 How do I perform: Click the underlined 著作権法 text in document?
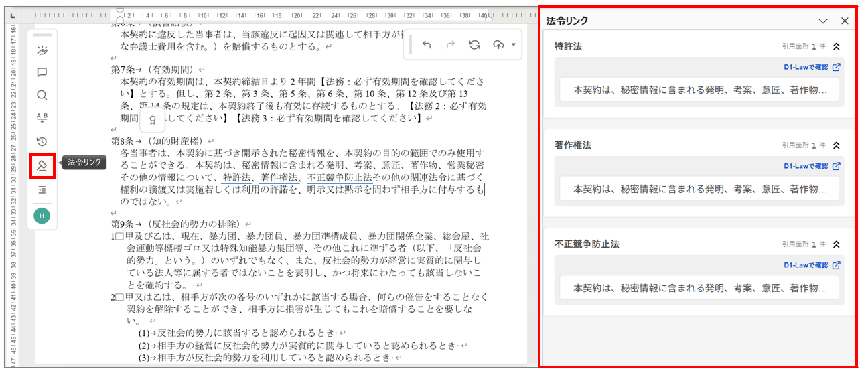point(279,177)
